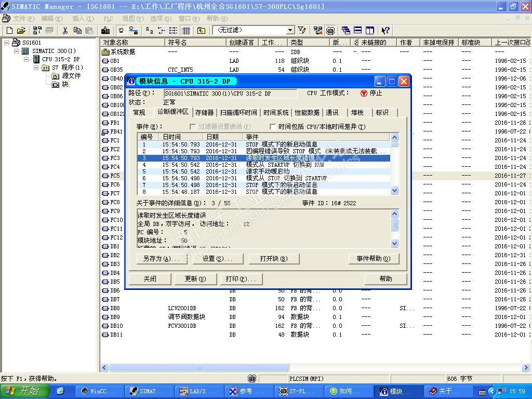Click the 事件帮助(O) button
532x399 pixels.
tap(374, 259)
